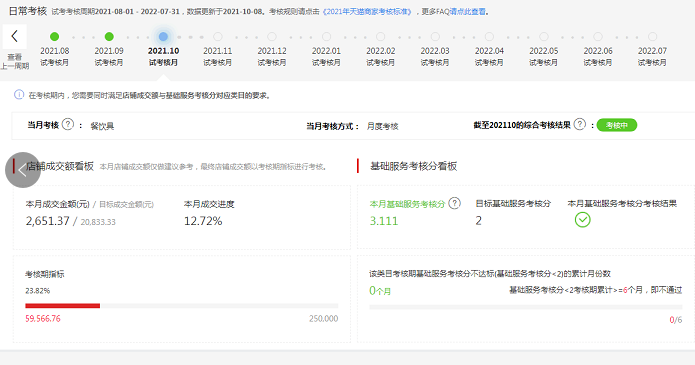Click the 250,000 target amount value
This screenshot has height=365, width=695.
tap(324, 318)
